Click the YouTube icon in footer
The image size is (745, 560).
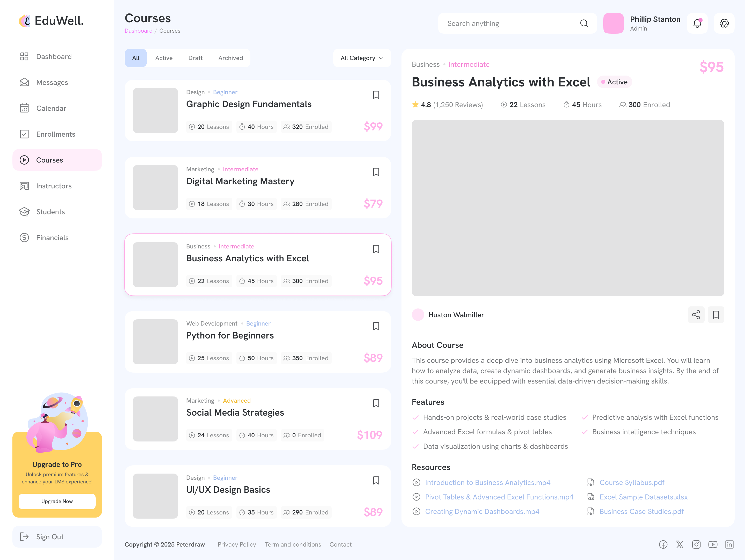713,544
